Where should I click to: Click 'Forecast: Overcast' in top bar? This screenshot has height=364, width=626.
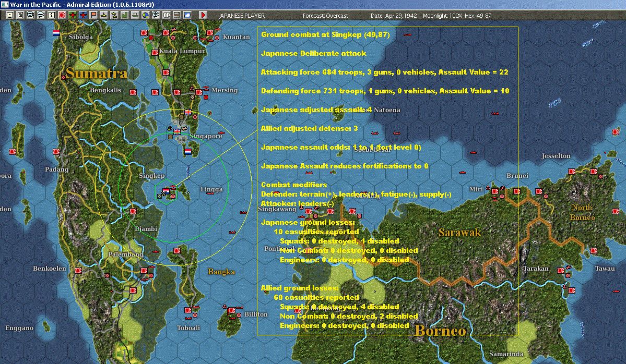(x=325, y=16)
